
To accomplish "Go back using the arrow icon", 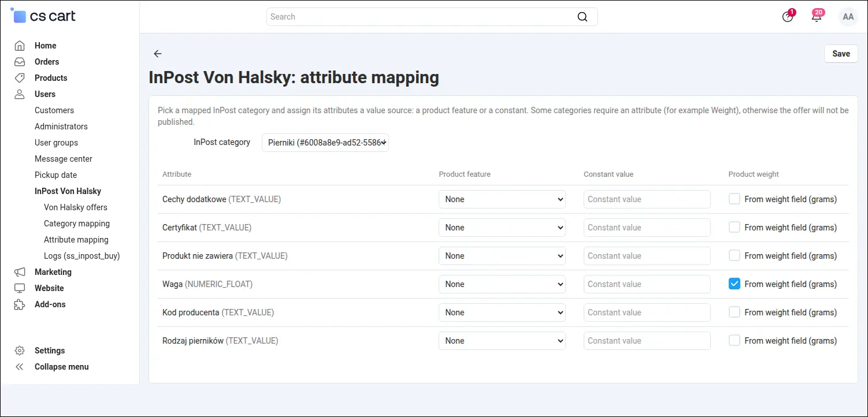I will (x=158, y=54).
